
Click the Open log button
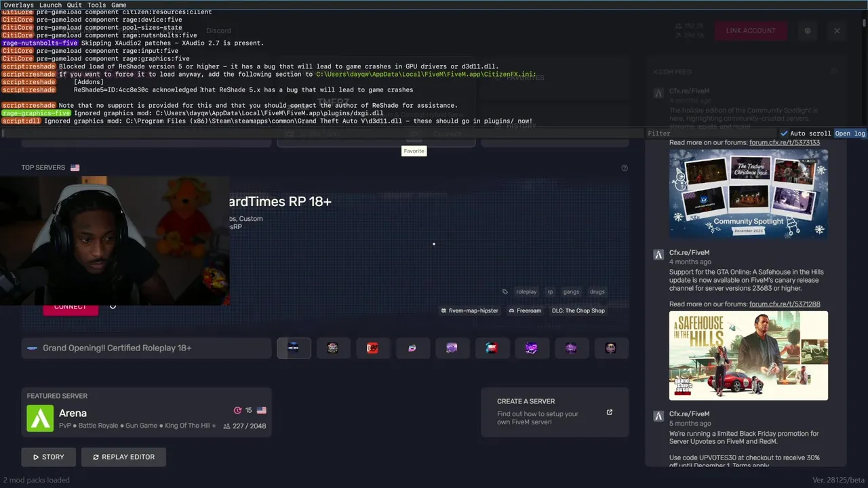(850, 134)
